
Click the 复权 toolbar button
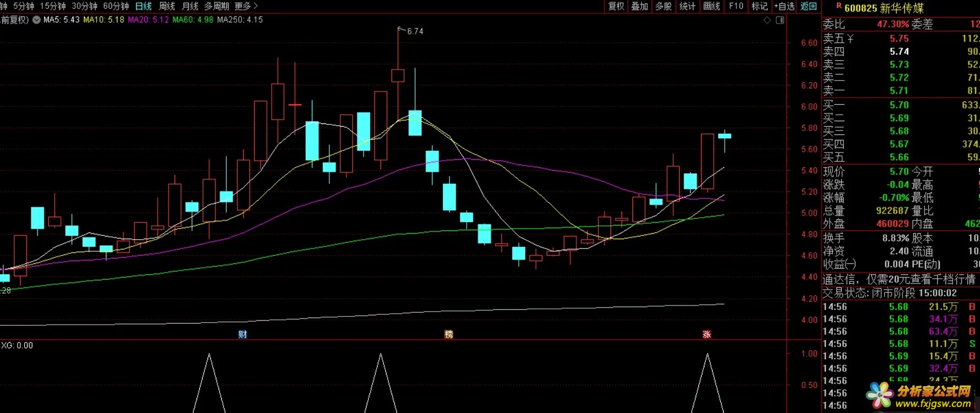(x=616, y=6)
